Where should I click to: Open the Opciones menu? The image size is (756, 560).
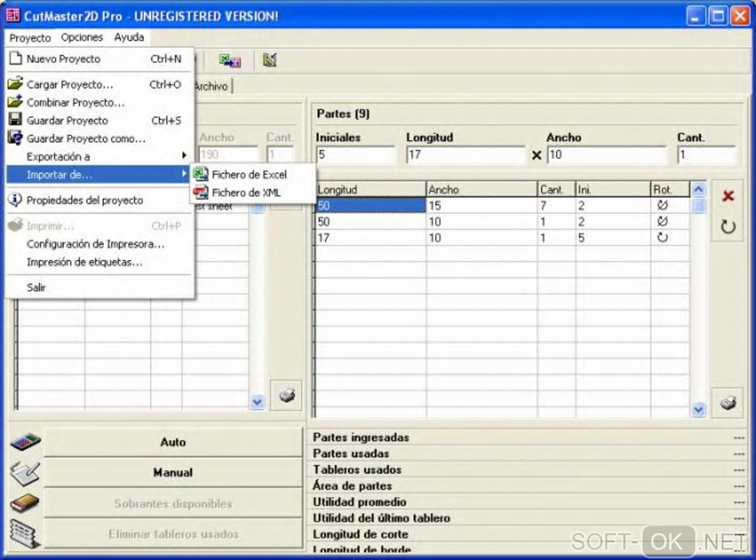(82, 37)
